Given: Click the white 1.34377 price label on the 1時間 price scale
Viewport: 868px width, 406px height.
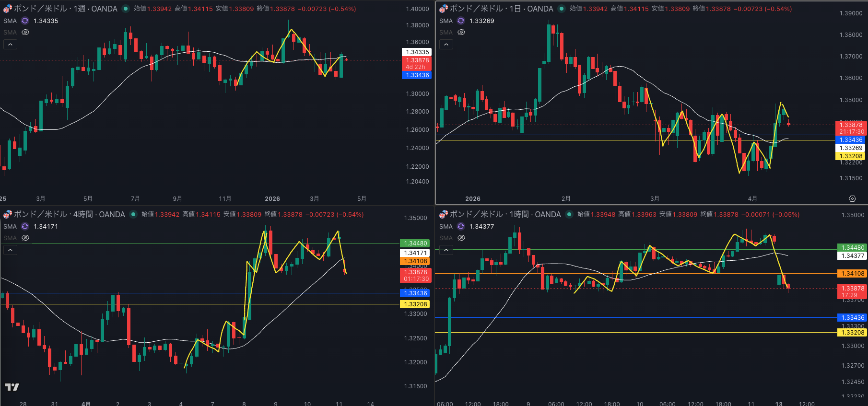Looking at the screenshot, I should click(853, 256).
